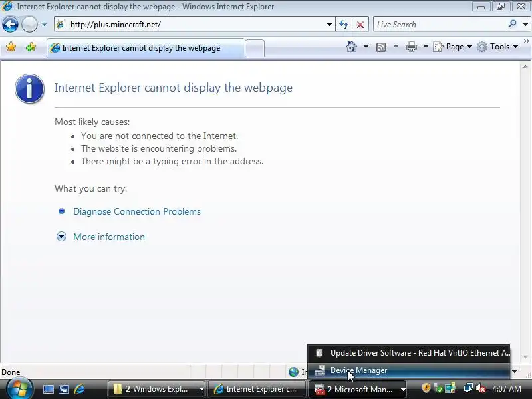Click the 'Internet Explorer cannot display the webpage' heading
Image resolution: width=532 pixels, height=399 pixels.
coord(174,88)
